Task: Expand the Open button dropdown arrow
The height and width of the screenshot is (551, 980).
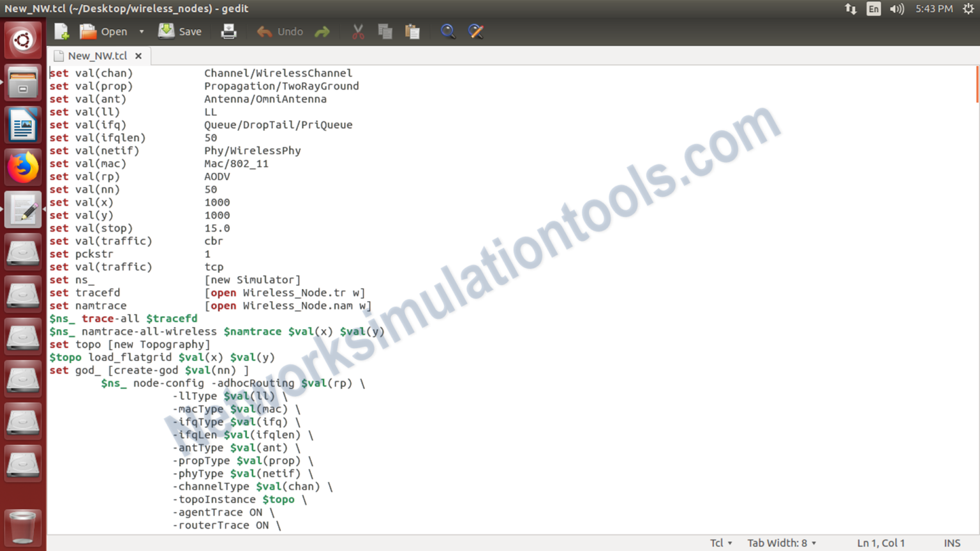Action: (142, 31)
